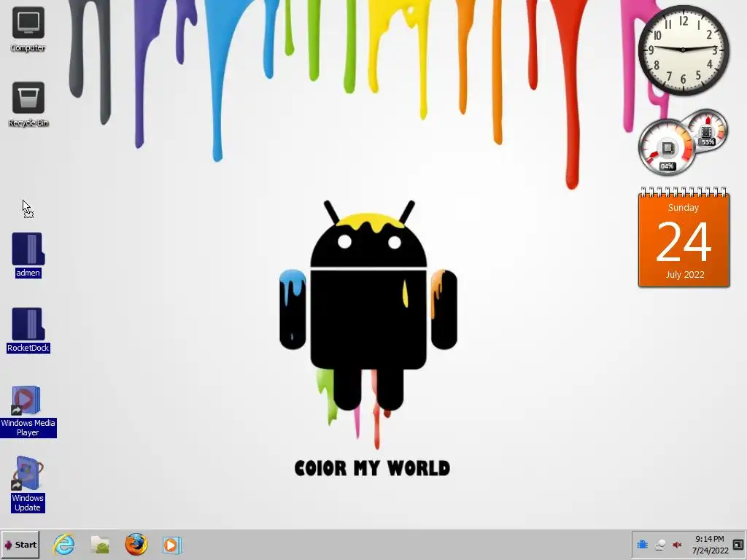Click the "Windows Media Player" label text

pyautogui.click(x=28, y=427)
